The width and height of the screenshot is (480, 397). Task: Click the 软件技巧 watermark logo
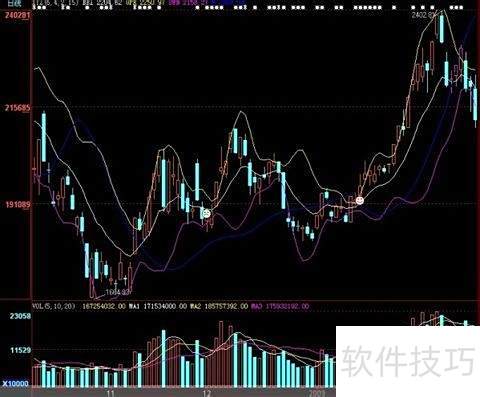[409, 361]
